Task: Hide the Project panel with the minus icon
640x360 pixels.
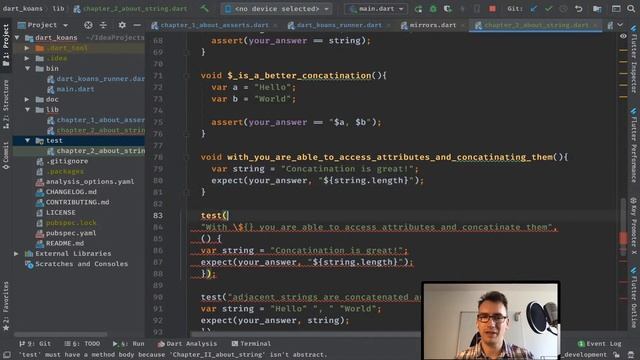Action: tap(137, 25)
